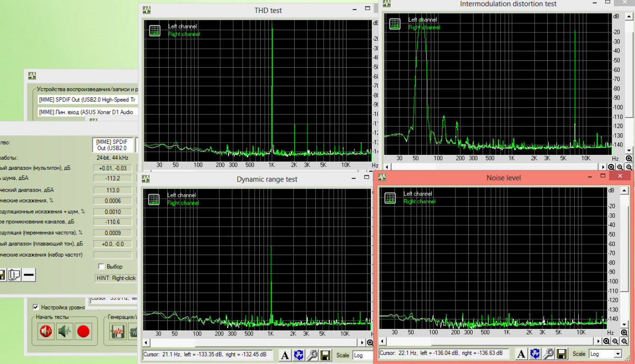This screenshot has height=364, width=635.
Task: Click the copy documents icon in results window
Action: click(14, 275)
